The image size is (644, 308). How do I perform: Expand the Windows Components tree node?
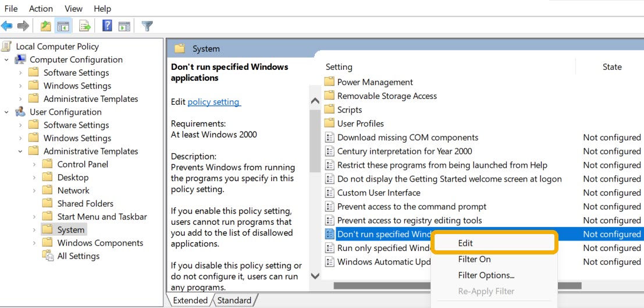(34, 243)
